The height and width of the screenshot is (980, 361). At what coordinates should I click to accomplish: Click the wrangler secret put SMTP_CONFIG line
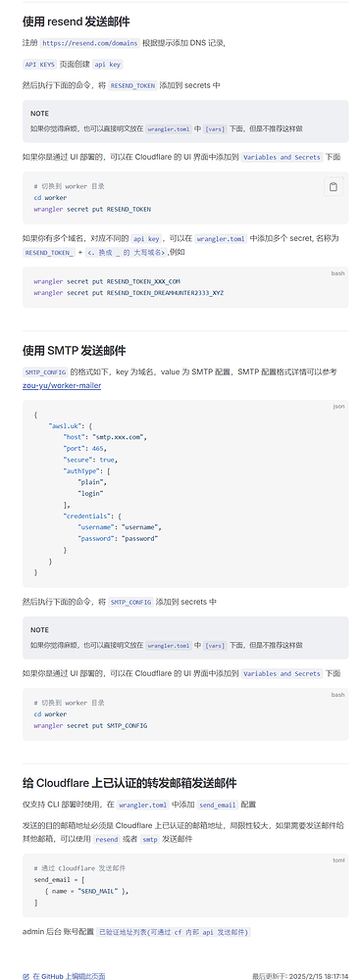click(x=90, y=725)
